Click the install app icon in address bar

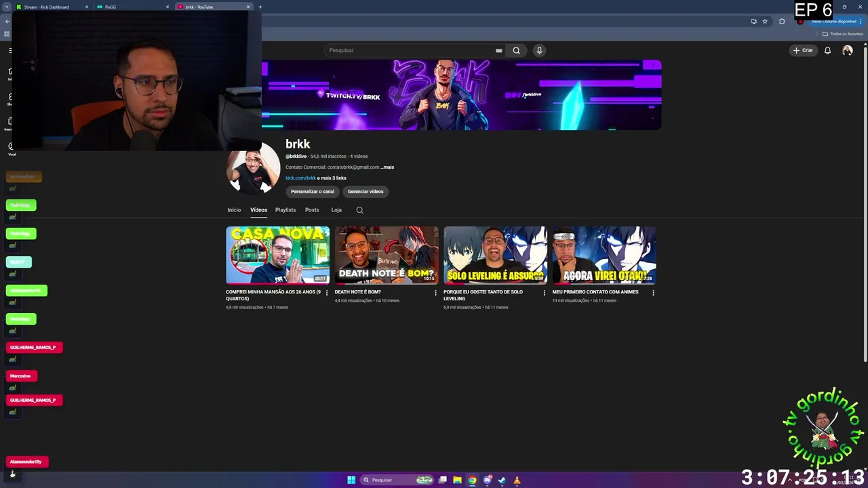tap(753, 21)
